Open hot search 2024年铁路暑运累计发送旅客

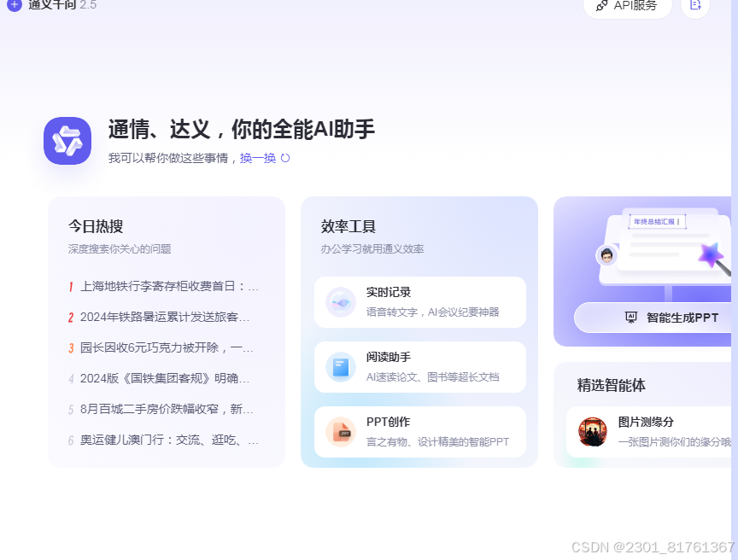[x=164, y=317]
